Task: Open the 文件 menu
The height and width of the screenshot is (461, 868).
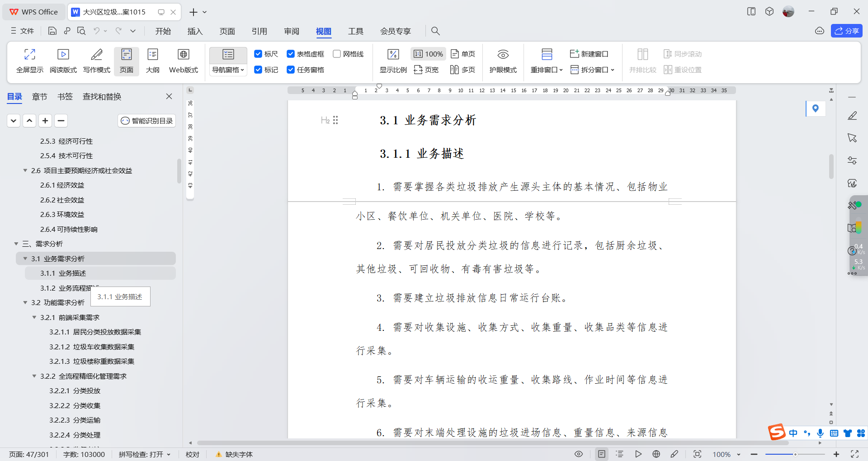Action: (23, 31)
